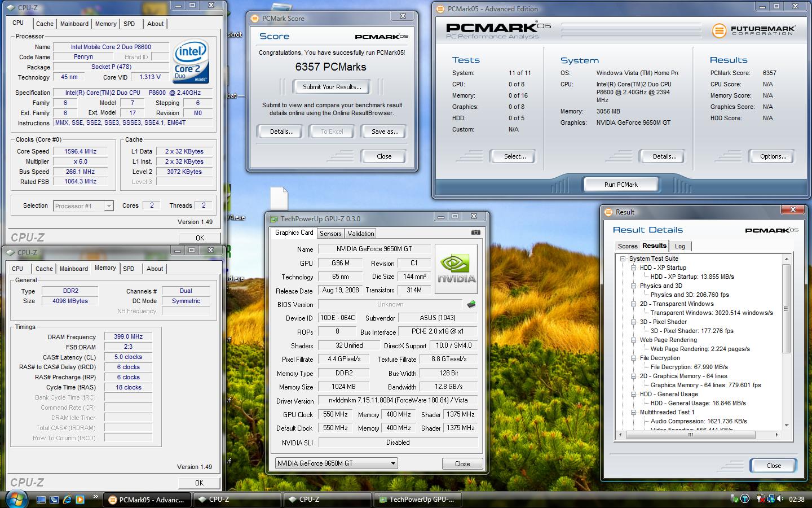The image size is (812, 508).
Task: Launch Windows Media Player from quick launch
Action: 80,500
